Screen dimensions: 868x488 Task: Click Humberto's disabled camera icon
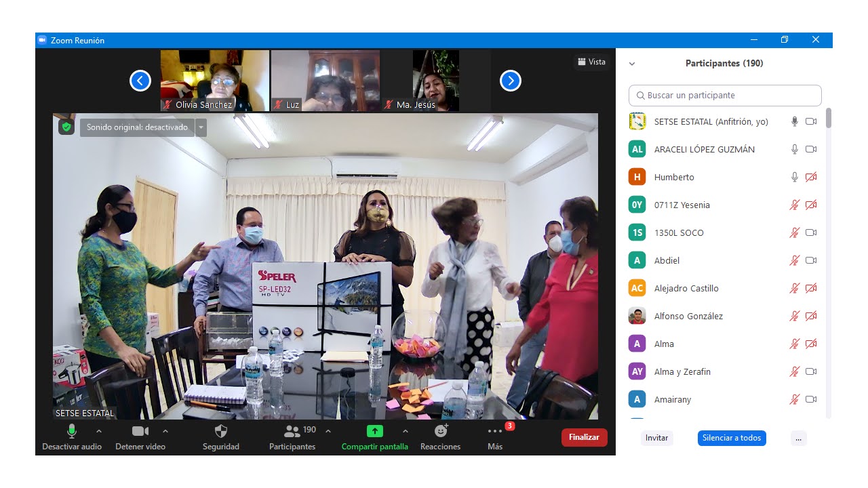tap(811, 177)
